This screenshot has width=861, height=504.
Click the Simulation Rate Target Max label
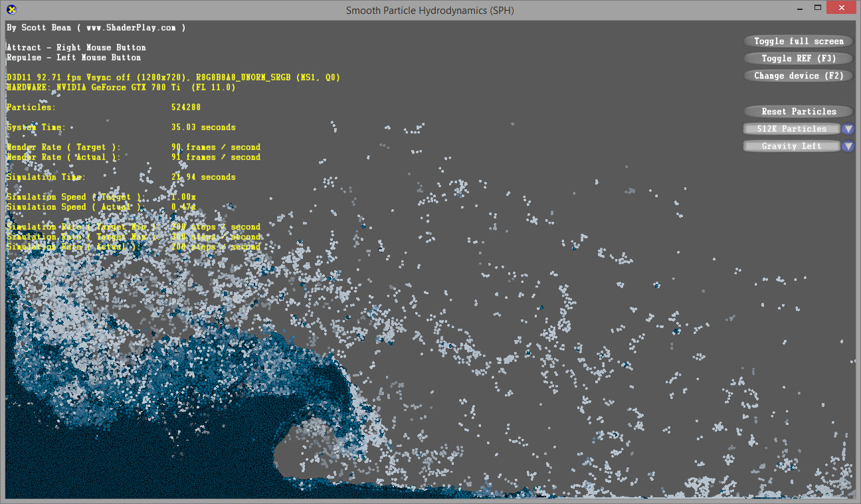(x=83, y=237)
